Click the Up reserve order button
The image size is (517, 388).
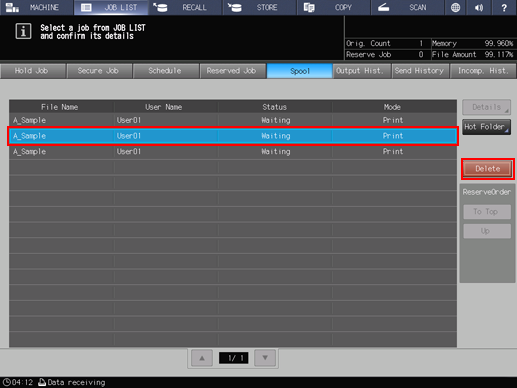487,231
